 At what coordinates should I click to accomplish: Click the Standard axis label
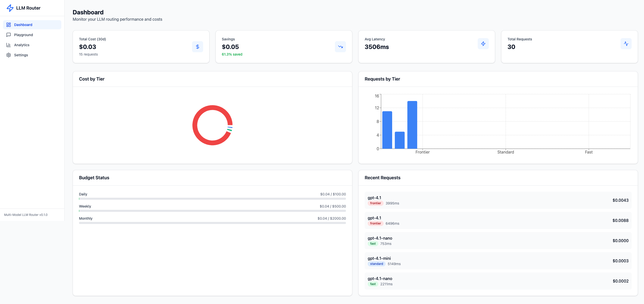pyautogui.click(x=505, y=152)
